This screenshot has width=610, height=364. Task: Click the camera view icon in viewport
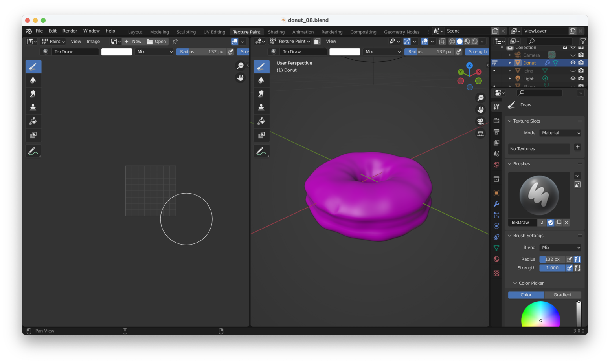480,122
